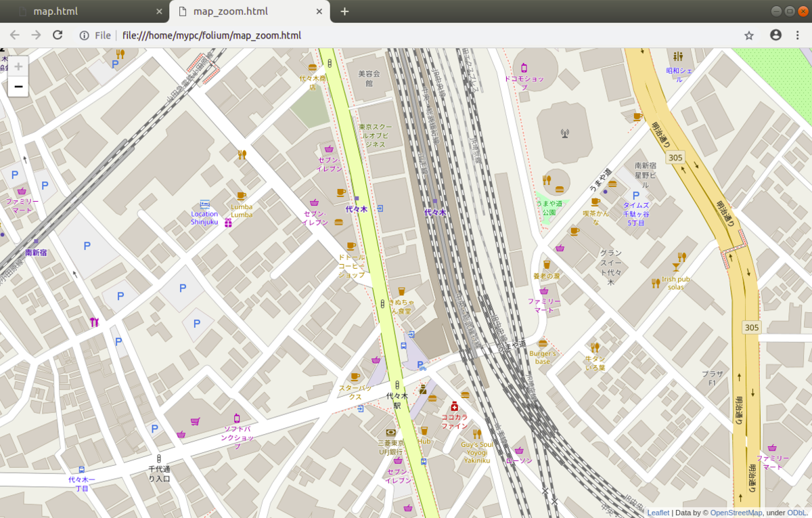Click the 南新宿星野ビル label
The height and width of the screenshot is (518, 812).
click(x=645, y=175)
